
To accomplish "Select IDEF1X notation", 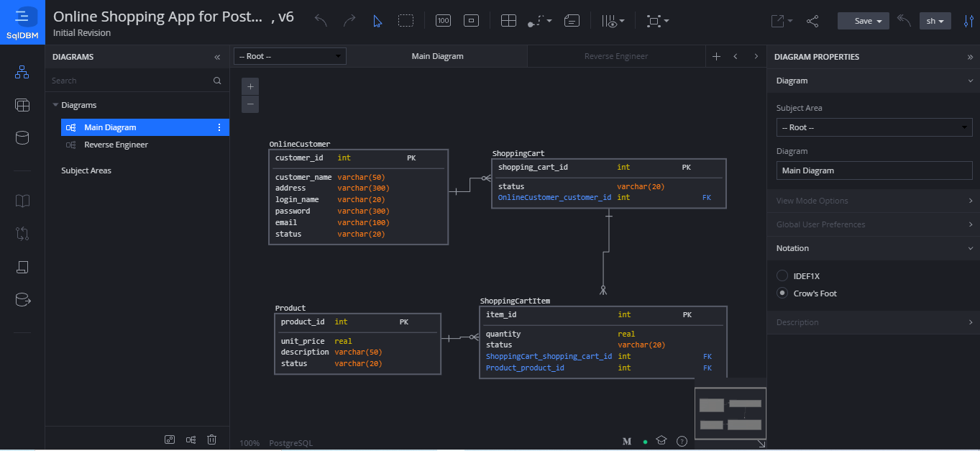I will [x=782, y=275].
